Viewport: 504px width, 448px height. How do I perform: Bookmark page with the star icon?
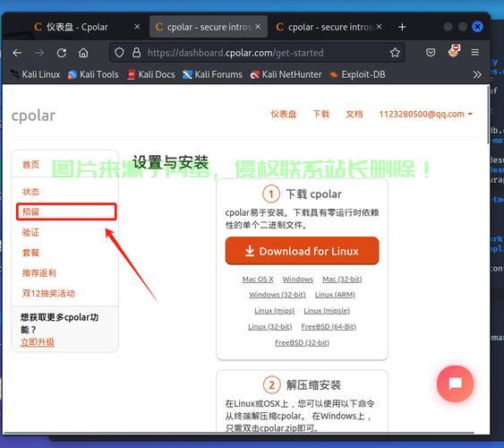point(395,53)
